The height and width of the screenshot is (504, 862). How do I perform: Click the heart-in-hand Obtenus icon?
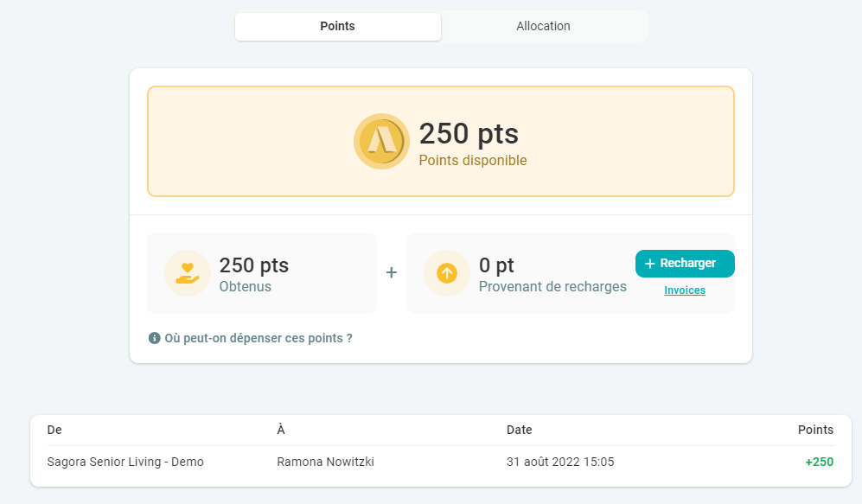pos(187,273)
